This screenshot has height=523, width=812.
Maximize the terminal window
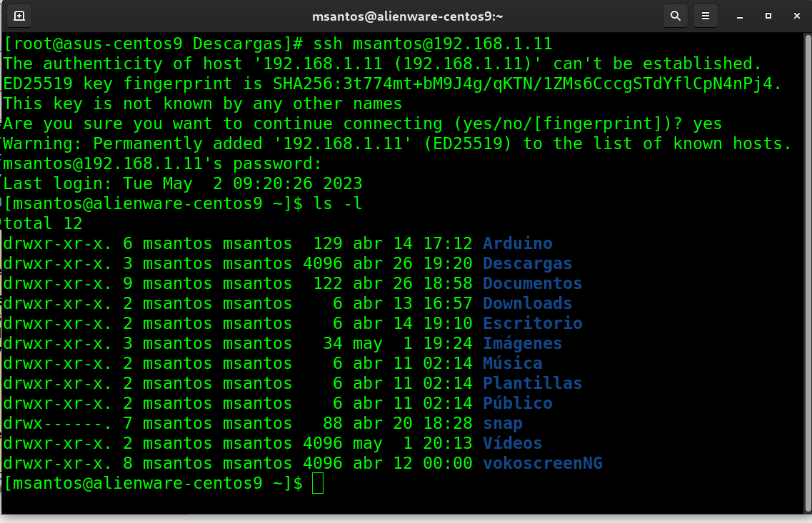coord(768,15)
